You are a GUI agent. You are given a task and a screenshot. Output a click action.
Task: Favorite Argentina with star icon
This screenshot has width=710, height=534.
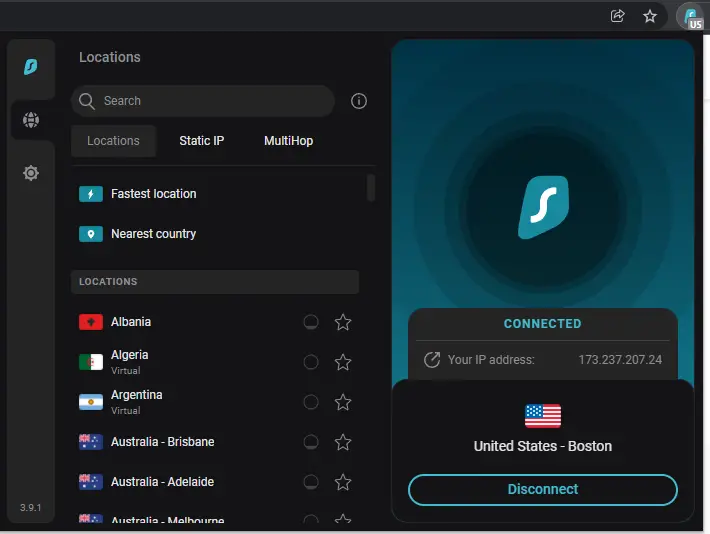(x=343, y=402)
